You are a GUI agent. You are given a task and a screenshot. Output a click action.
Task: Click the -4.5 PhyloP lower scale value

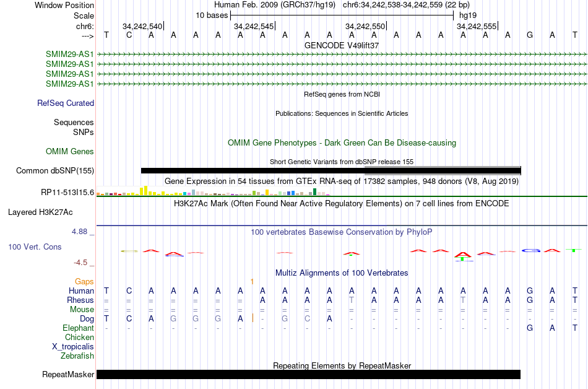tap(80, 263)
